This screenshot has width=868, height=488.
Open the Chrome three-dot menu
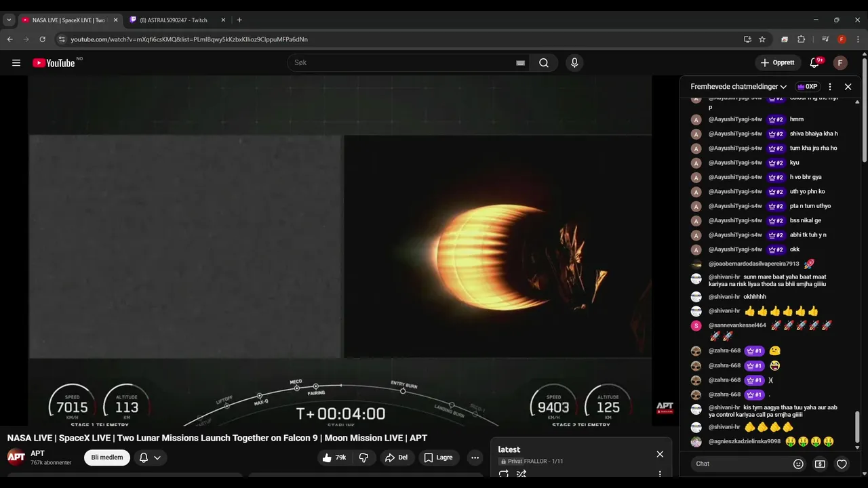tap(856, 39)
